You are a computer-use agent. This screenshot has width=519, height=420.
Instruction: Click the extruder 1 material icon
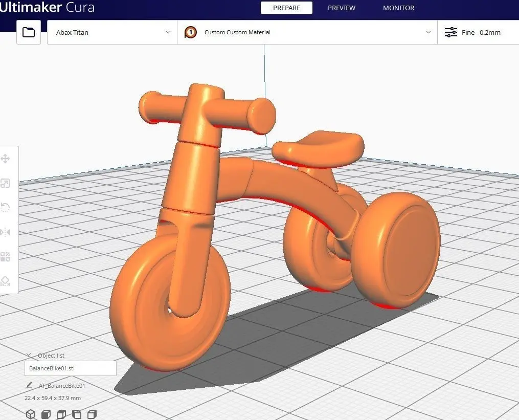(191, 32)
